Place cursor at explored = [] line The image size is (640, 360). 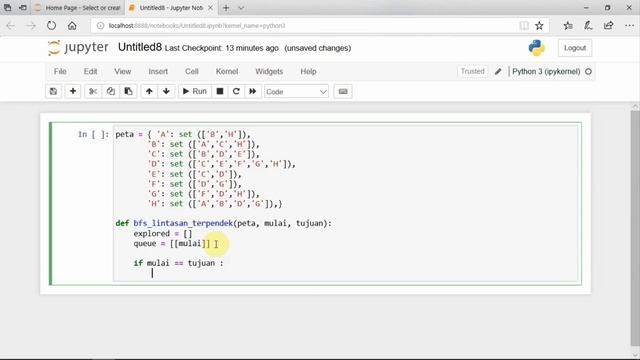tap(162, 233)
